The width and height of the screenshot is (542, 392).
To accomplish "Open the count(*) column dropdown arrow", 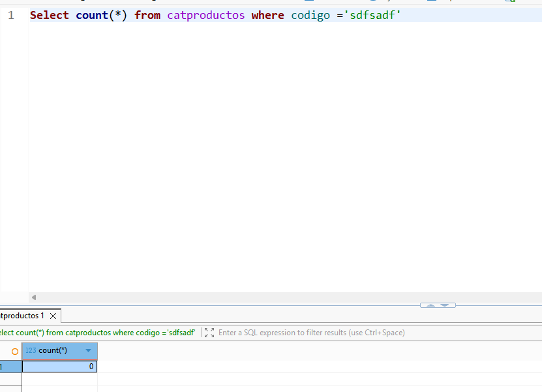I will (x=88, y=350).
